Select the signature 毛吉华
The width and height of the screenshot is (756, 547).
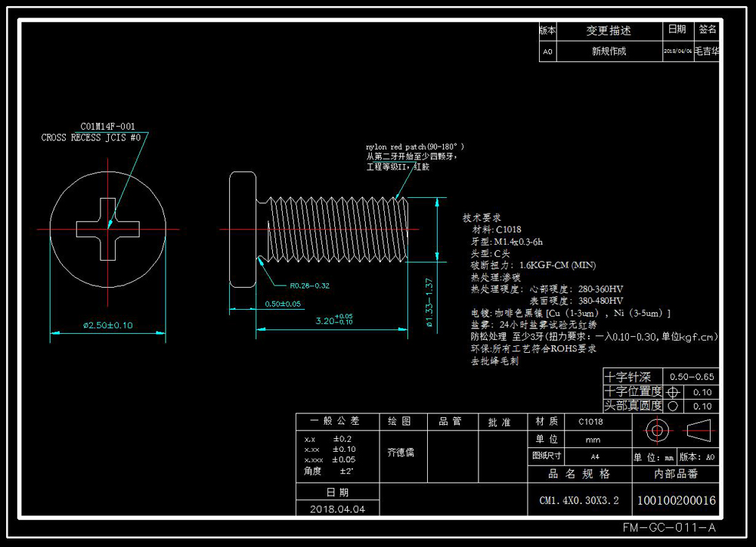pos(706,51)
